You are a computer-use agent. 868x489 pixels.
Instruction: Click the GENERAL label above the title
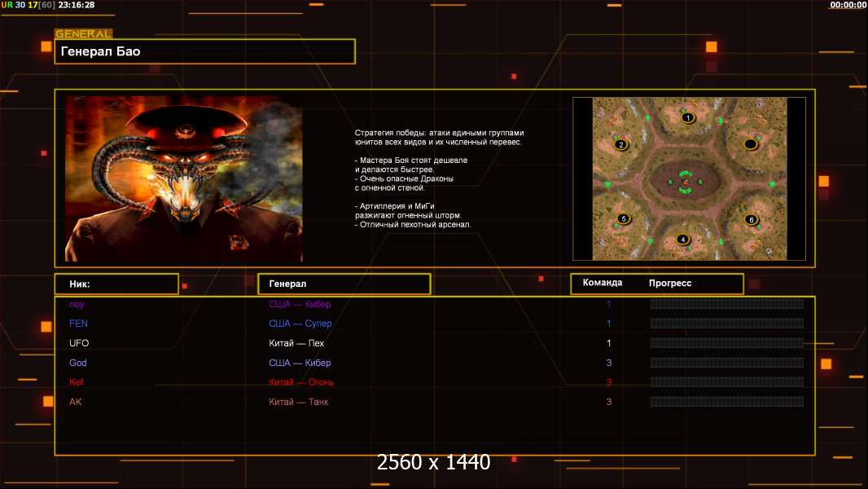83,34
